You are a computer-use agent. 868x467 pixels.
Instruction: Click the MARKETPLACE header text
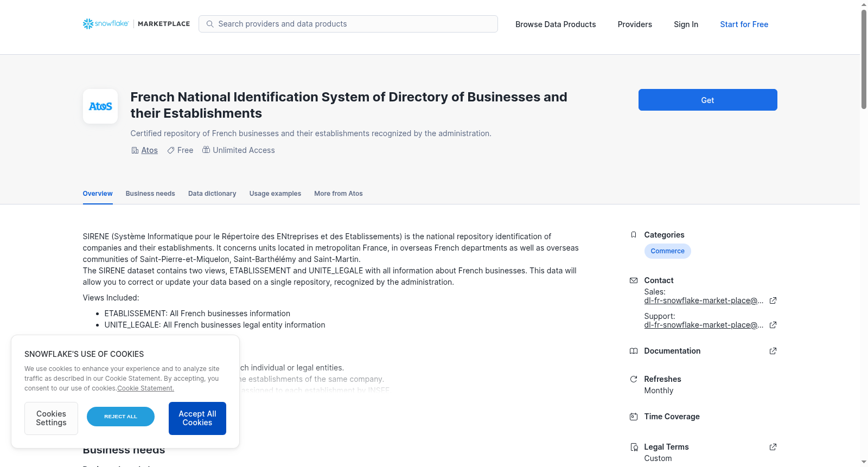coord(164,24)
